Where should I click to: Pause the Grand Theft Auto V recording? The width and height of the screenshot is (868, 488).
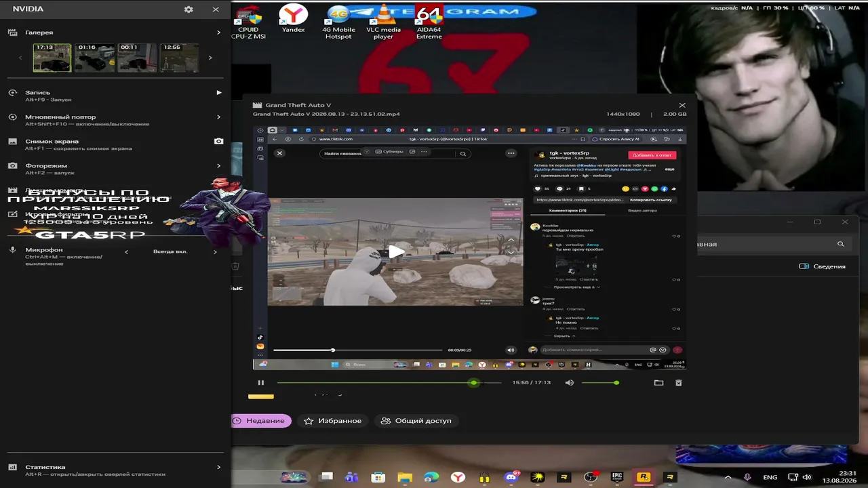click(260, 383)
